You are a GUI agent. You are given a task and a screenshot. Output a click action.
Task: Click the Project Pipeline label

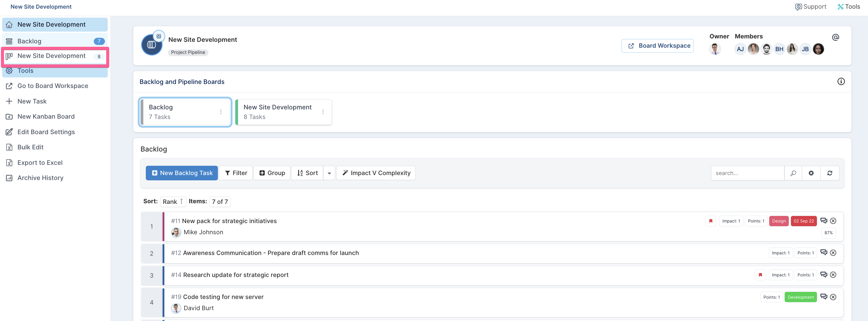pos(188,53)
